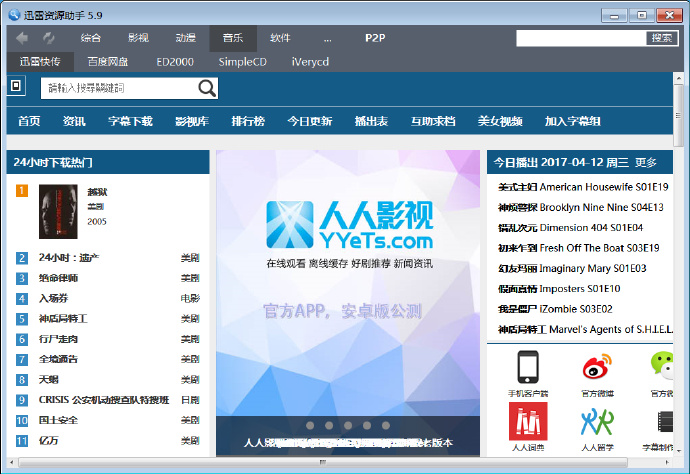The height and width of the screenshot is (474, 690).
Task: Open Imposters S01E10 link
Action: pyautogui.click(x=559, y=289)
